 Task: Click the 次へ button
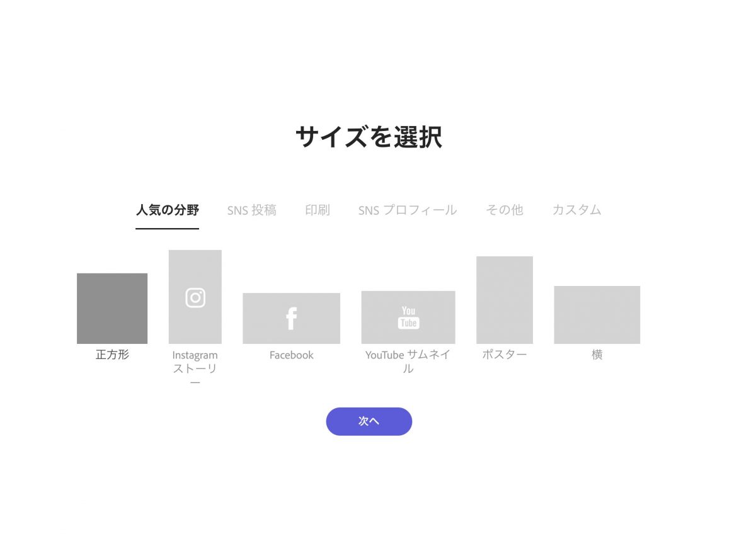[x=369, y=421]
